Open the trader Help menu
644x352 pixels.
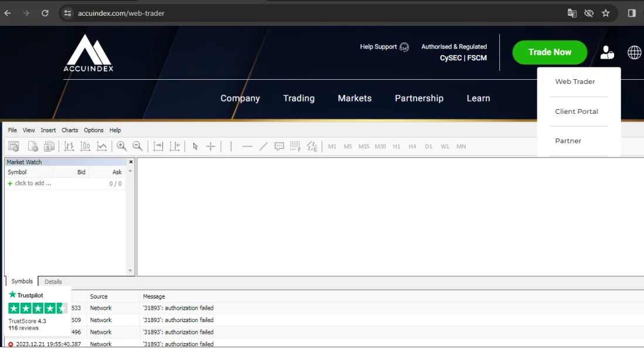115,130
